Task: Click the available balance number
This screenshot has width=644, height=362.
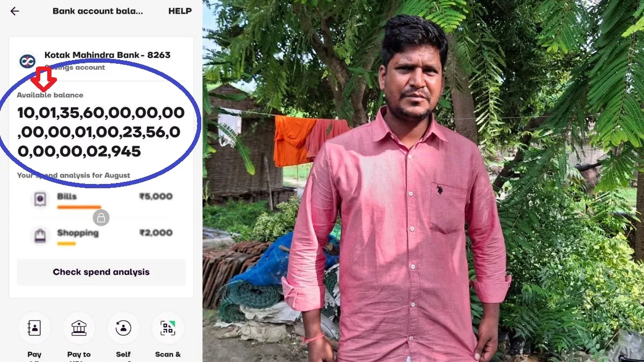Action: [101, 132]
